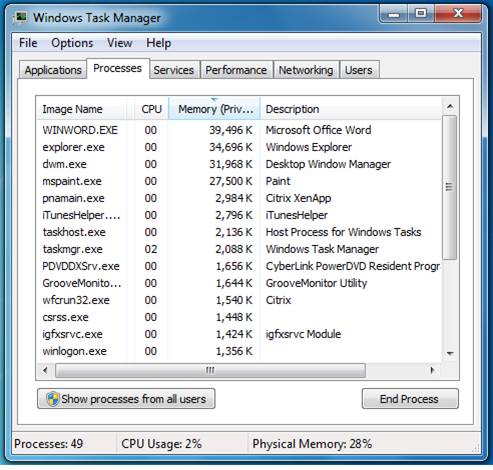Click the Desktop Window Manager description

[x=328, y=164]
